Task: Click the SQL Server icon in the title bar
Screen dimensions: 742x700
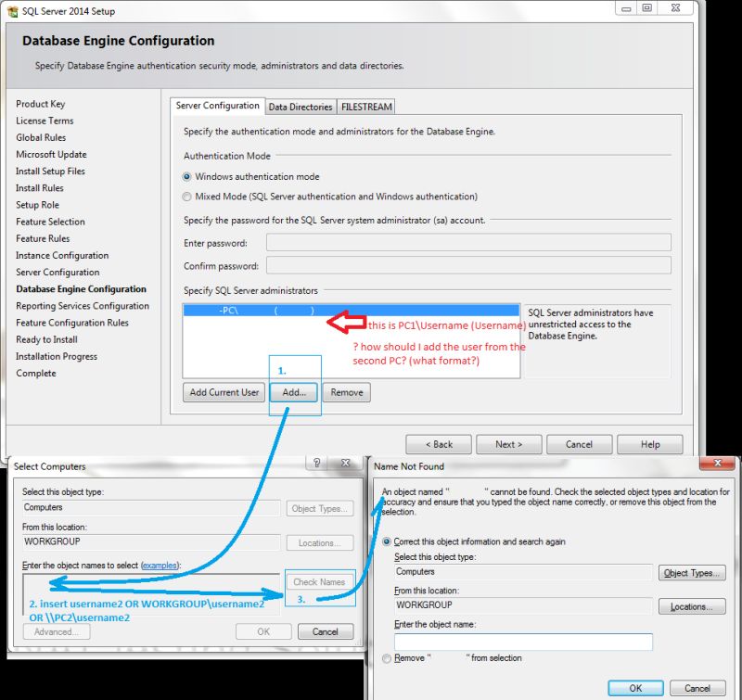Action: pos(12,9)
